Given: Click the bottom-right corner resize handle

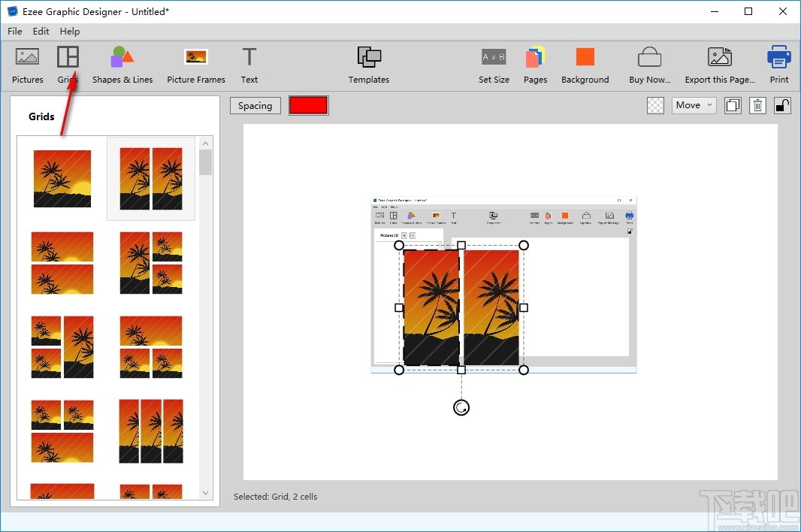Looking at the screenshot, I should click(524, 370).
